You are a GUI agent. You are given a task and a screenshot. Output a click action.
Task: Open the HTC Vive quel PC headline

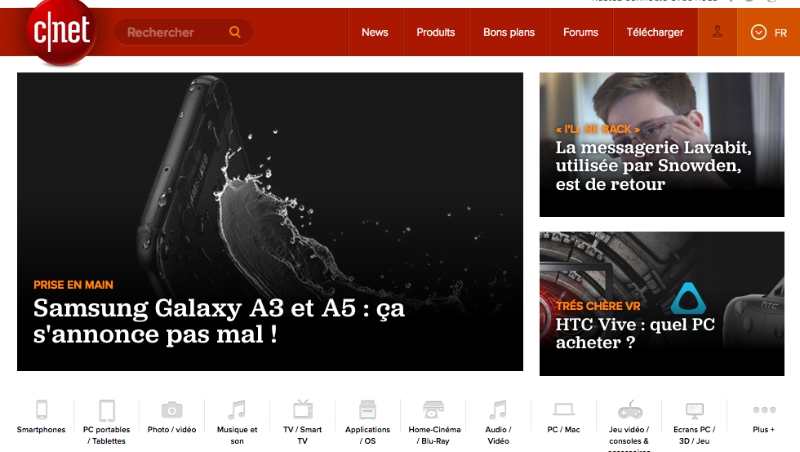click(635, 333)
